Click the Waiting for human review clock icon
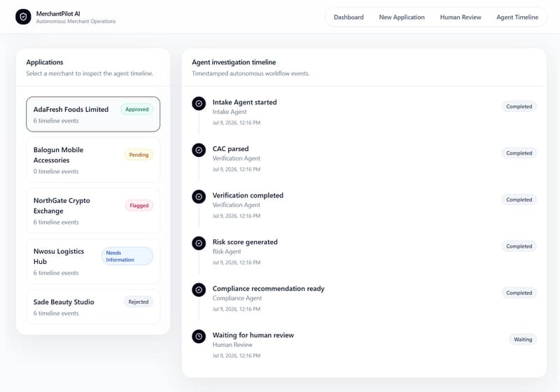560x392 pixels. point(199,336)
